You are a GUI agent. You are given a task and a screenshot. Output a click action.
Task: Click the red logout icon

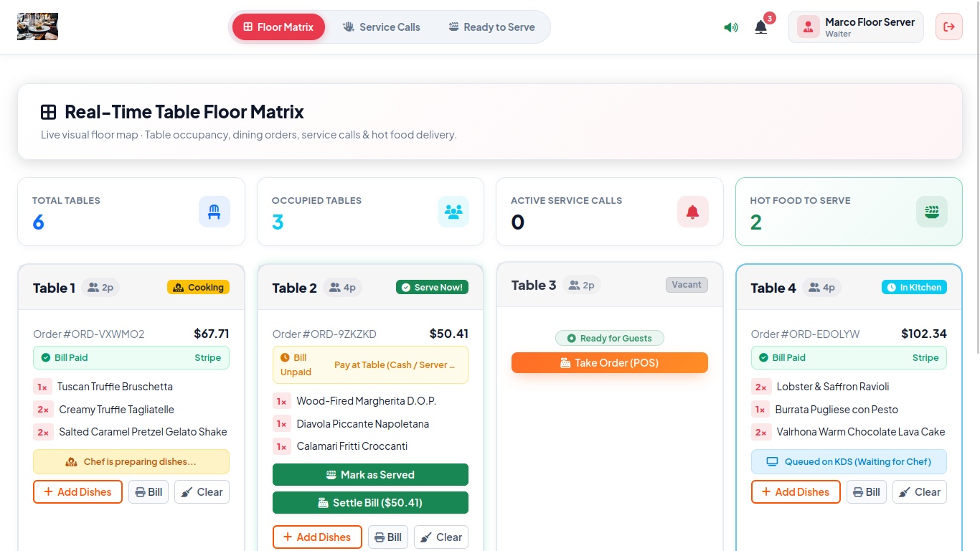(949, 27)
